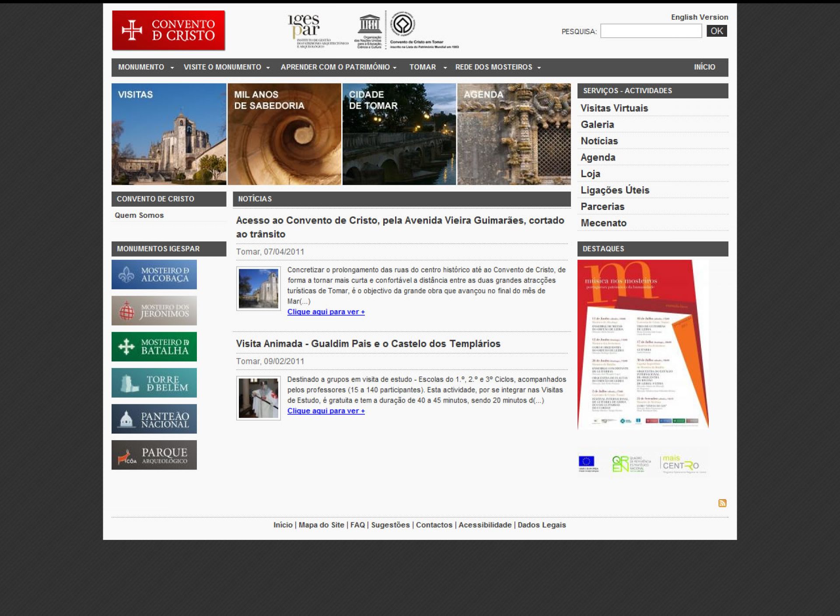Click into the Pesquisa search field
The width and height of the screenshot is (840, 616).
pos(651,31)
